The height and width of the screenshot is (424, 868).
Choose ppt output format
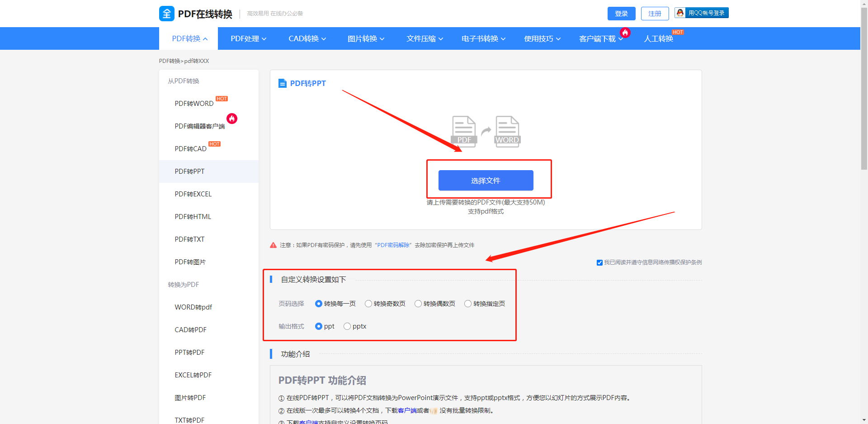(x=319, y=326)
